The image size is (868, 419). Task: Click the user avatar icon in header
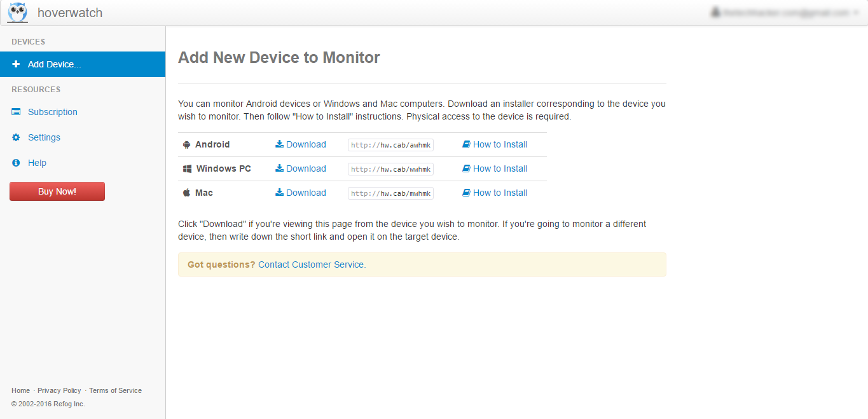click(x=715, y=12)
